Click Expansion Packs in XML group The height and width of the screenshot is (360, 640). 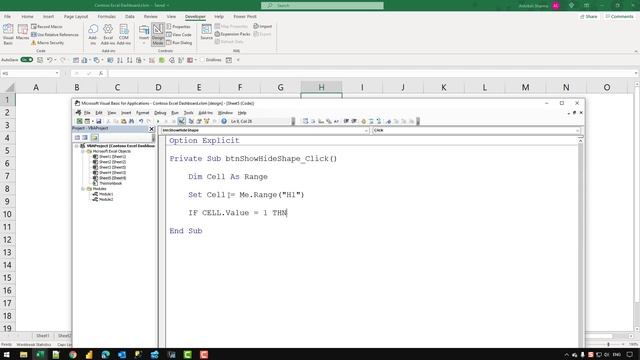[x=232, y=34]
